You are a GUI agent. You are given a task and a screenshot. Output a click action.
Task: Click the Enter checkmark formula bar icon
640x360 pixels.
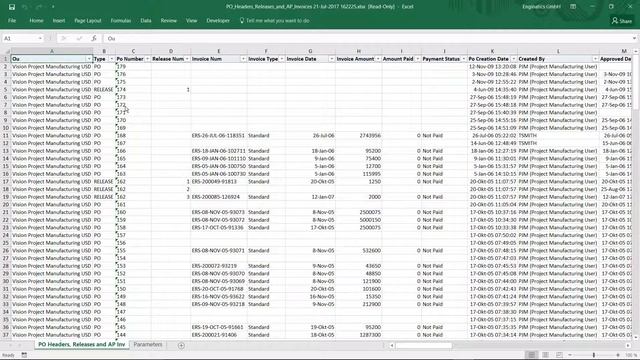click(x=79, y=38)
